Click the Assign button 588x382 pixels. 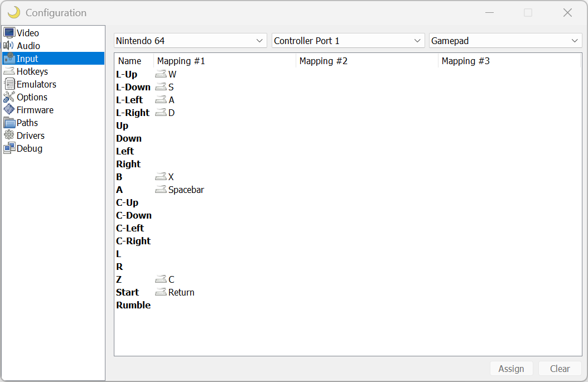click(512, 369)
